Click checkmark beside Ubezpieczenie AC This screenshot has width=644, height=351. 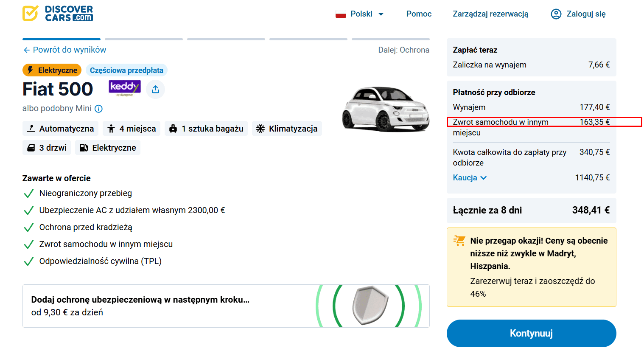tap(29, 211)
